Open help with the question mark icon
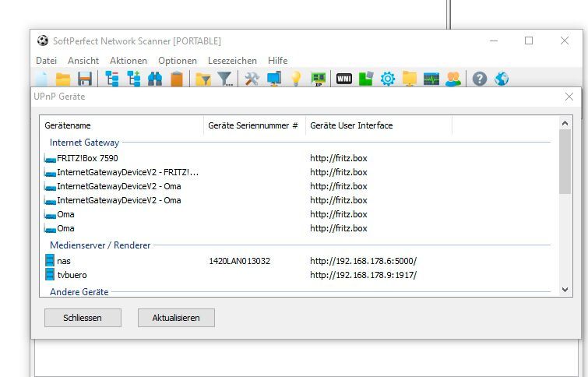The height and width of the screenshot is (377, 588). [480, 79]
